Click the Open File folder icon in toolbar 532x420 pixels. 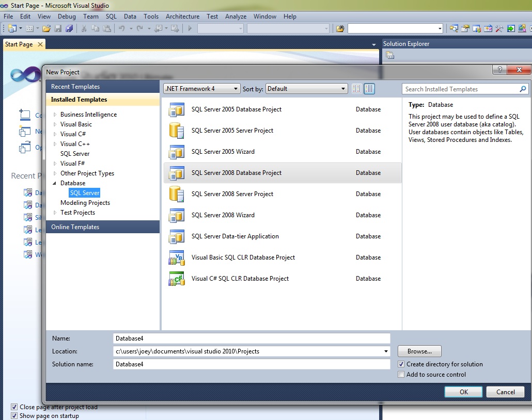[46, 28]
